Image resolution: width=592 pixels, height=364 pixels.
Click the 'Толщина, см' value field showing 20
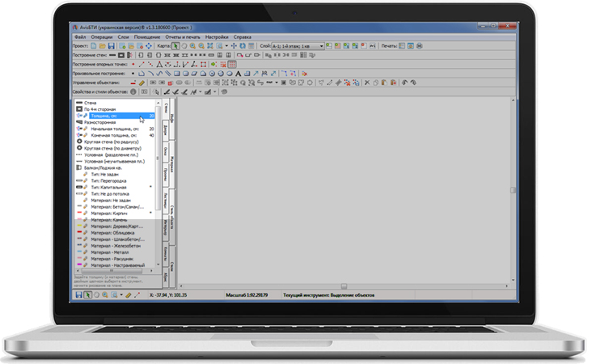pyautogui.click(x=151, y=116)
